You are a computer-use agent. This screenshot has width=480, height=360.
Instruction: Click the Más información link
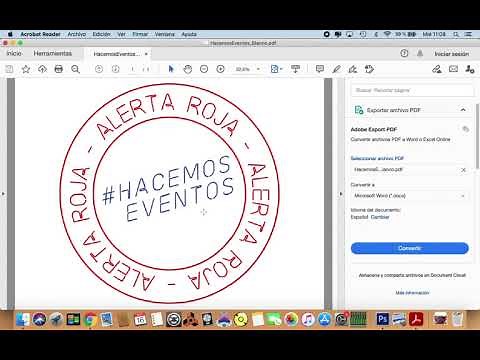coord(412,293)
